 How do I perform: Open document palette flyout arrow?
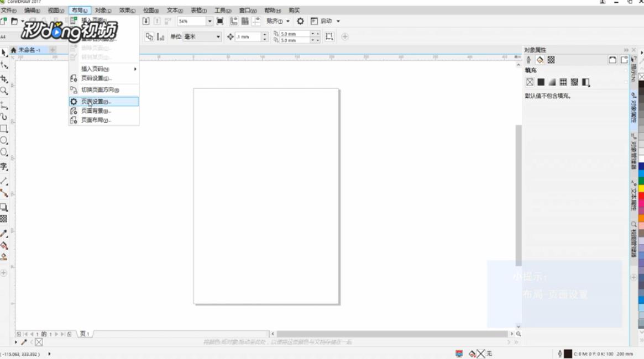click(x=16, y=342)
